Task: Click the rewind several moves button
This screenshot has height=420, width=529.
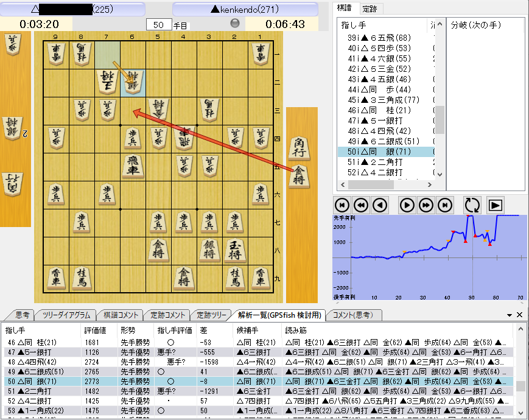Action: point(360,205)
